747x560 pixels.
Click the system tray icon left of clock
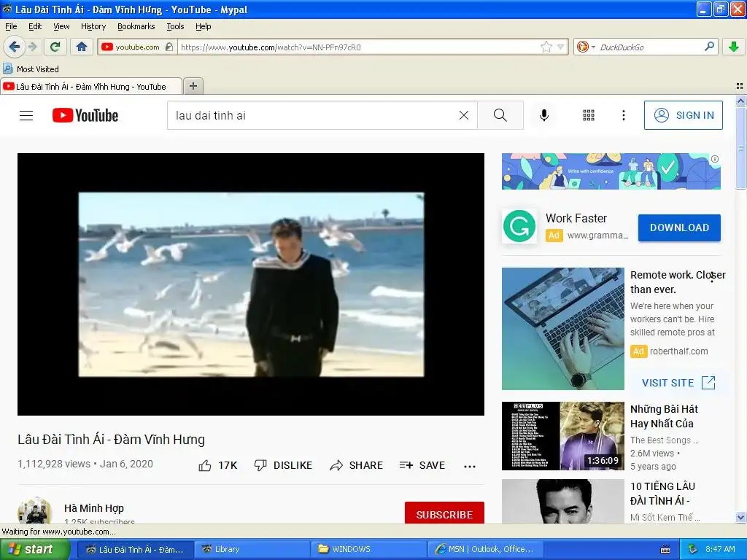693,549
